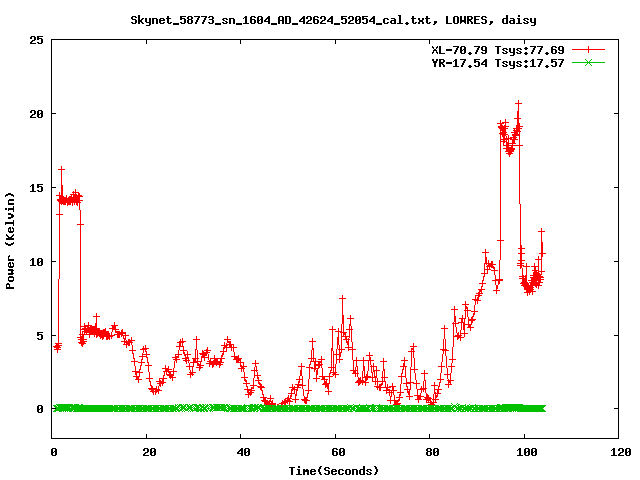Screen dimensions: 640x480
Task: Click the y-axis tick label 0
Action: click(x=40, y=409)
